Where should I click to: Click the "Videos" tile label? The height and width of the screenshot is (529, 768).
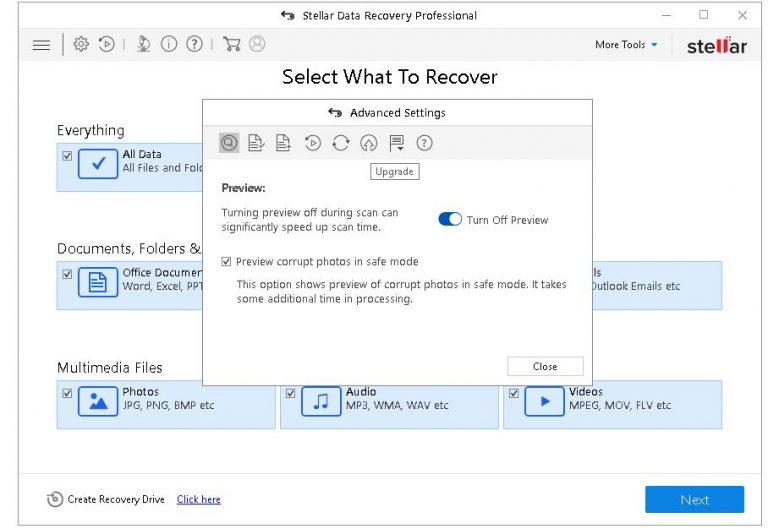click(x=586, y=392)
